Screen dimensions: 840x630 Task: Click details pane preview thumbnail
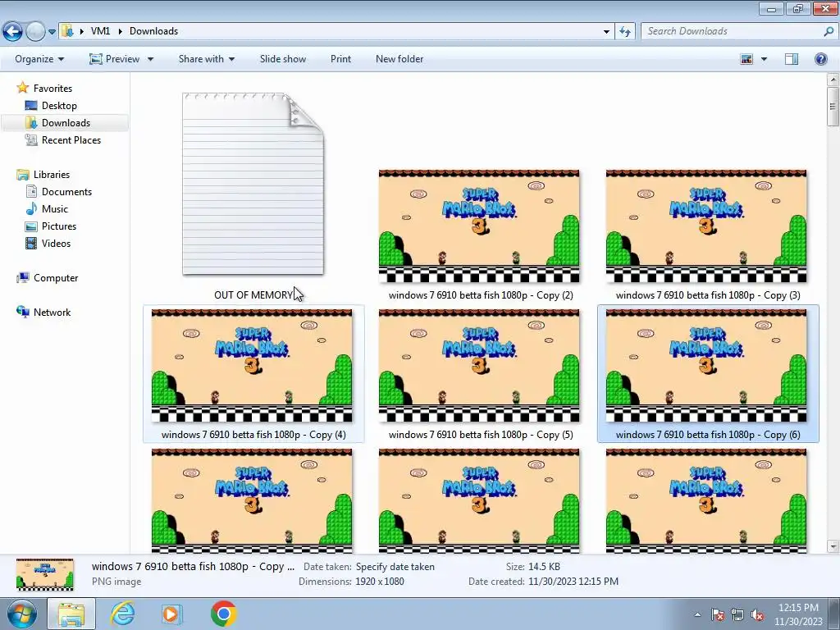pos(44,574)
